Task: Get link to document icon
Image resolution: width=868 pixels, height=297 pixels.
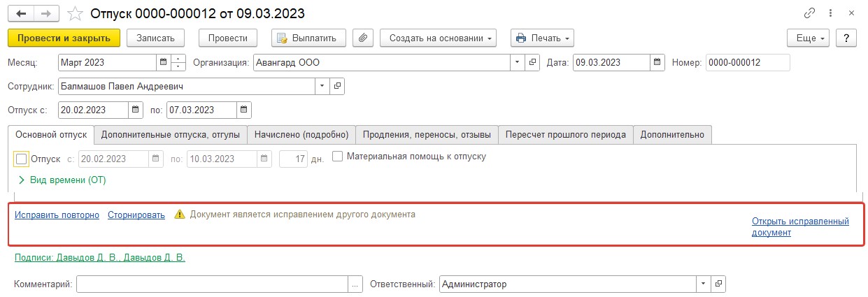Action: [x=811, y=13]
